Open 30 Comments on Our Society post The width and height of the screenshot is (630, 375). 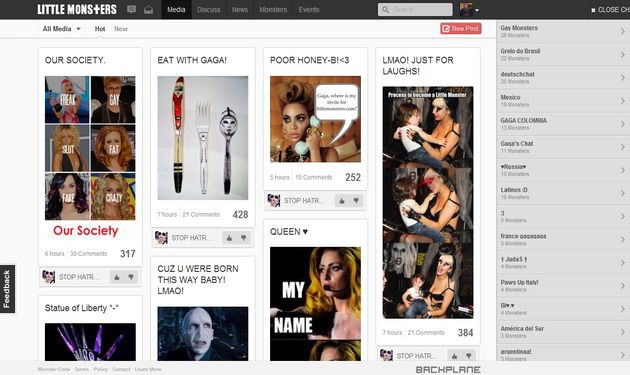click(x=88, y=254)
